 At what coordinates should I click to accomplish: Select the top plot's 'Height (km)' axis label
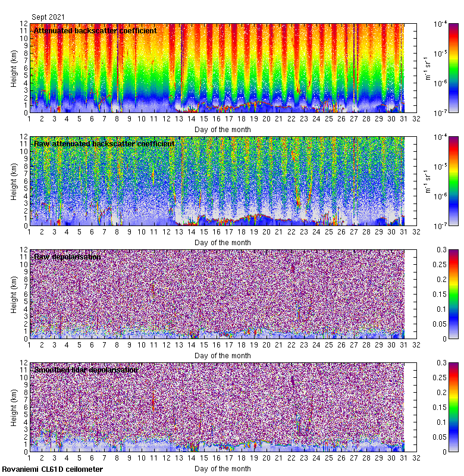pyautogui.click(x=14, y=68)
